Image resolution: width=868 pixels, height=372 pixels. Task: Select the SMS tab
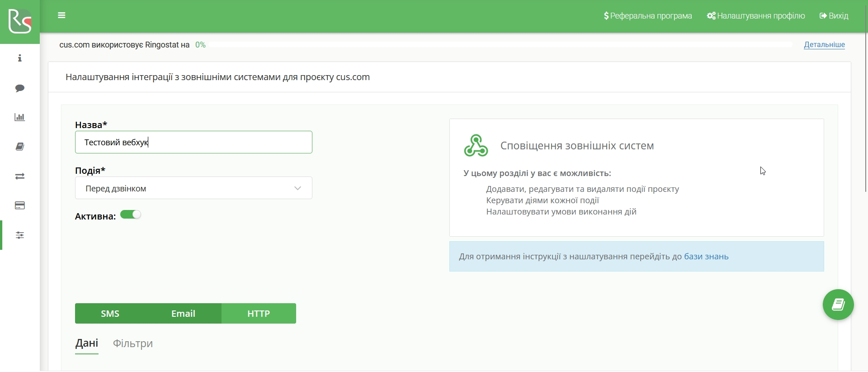110,314
